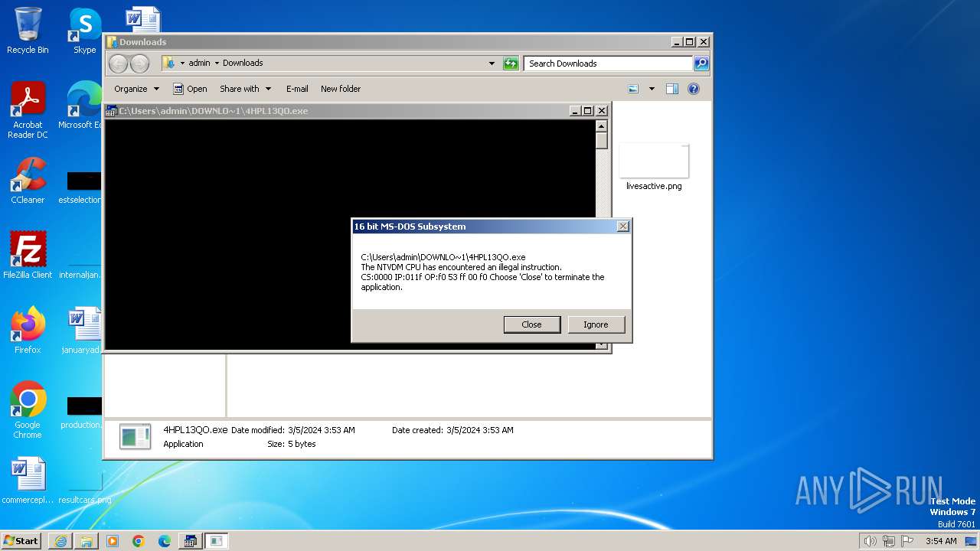Expand the breadcrumb arrow before Downloads
The image size is (980, 551).
(x=217, y=64)
